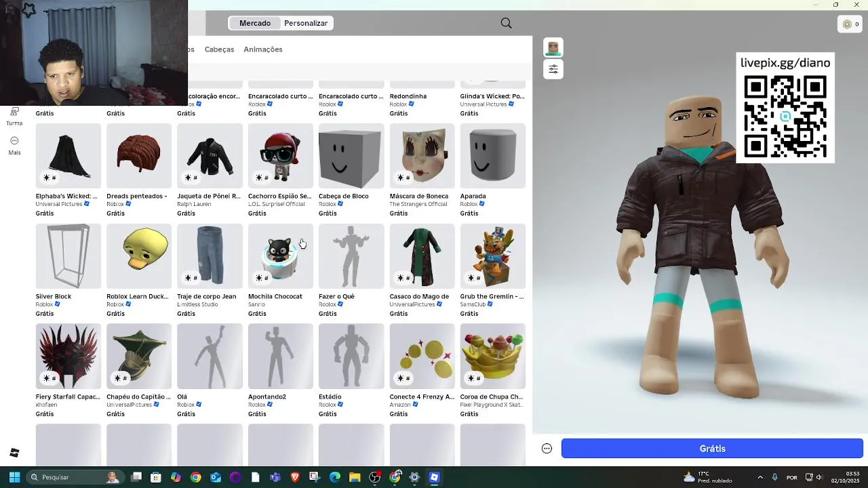Open the avatar thumbnail view icon
Image resolution: width=868 pixels, height=488 pixels.
click(x=553, y=47)
